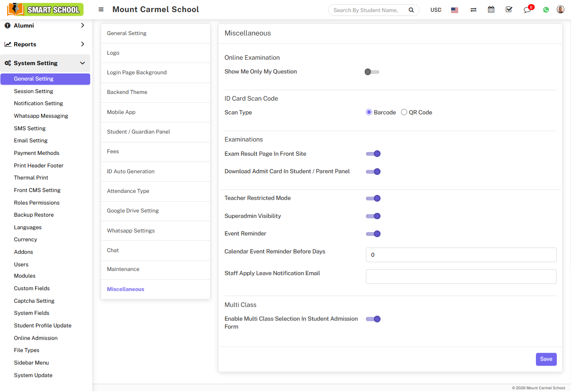571x392 pixels.
Task: Enable Show Me Only My Question toggle
Action: [372, 72]
